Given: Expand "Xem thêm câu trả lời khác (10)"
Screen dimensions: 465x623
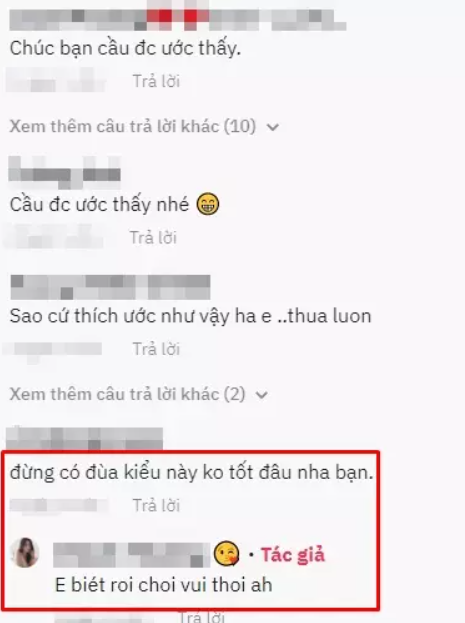Looking at the screenshot, I should 144,127.
